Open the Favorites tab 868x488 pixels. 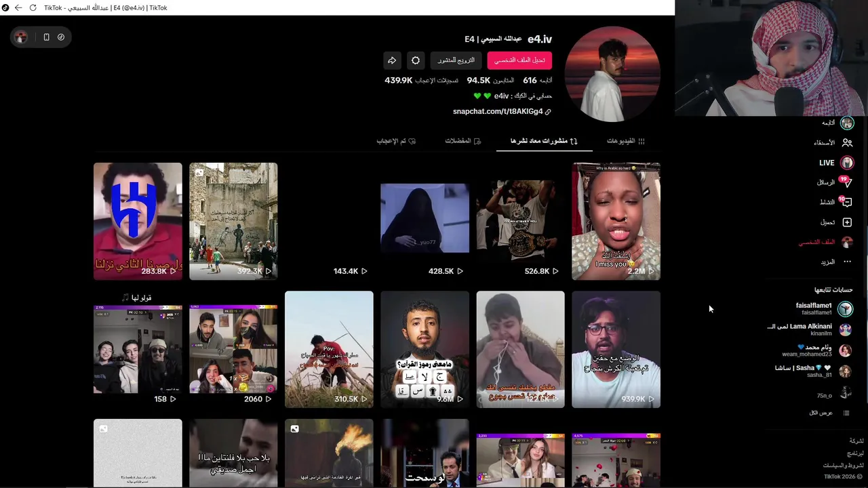(x=463, y=141)
